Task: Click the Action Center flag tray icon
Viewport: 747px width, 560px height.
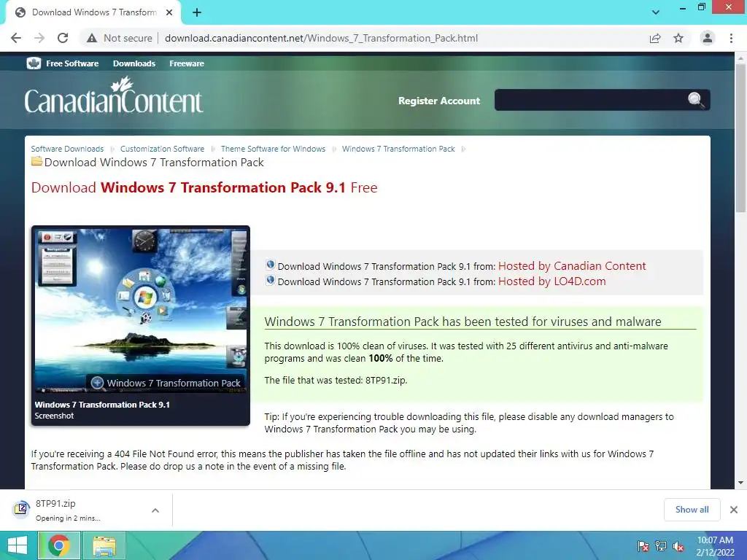Action: (643, 545)
